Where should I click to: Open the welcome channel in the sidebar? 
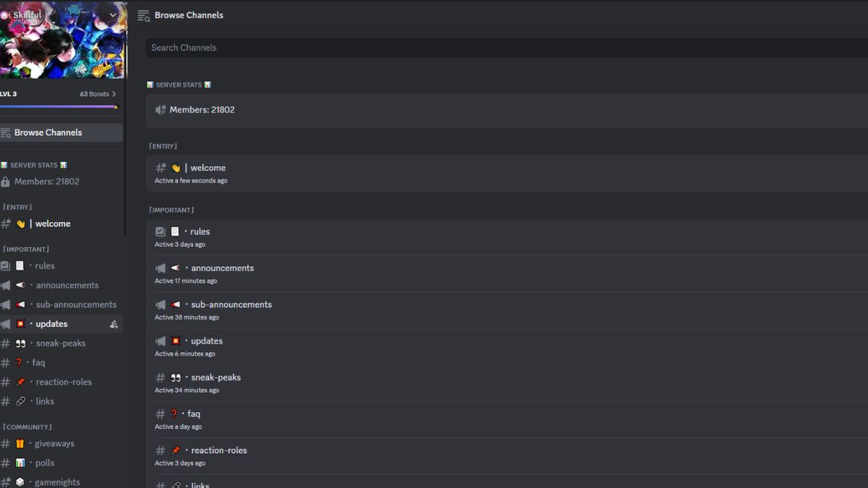(53, 224)
